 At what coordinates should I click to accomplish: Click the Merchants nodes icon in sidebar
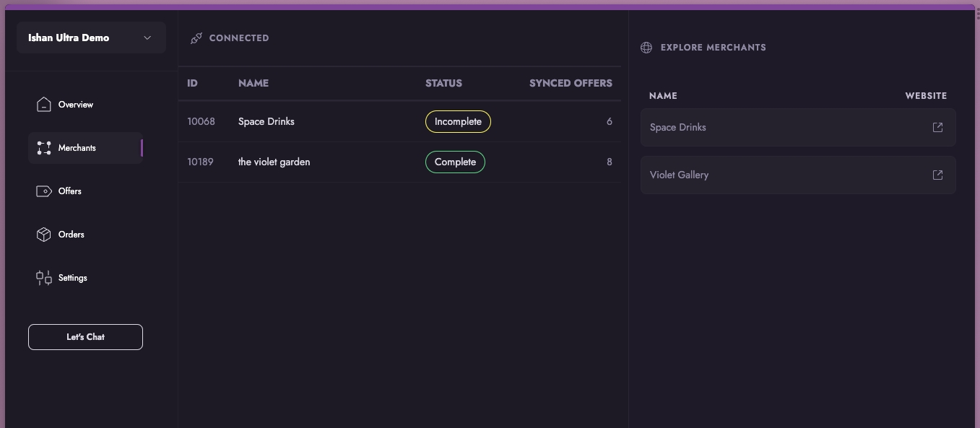click(x=44, y=148)
